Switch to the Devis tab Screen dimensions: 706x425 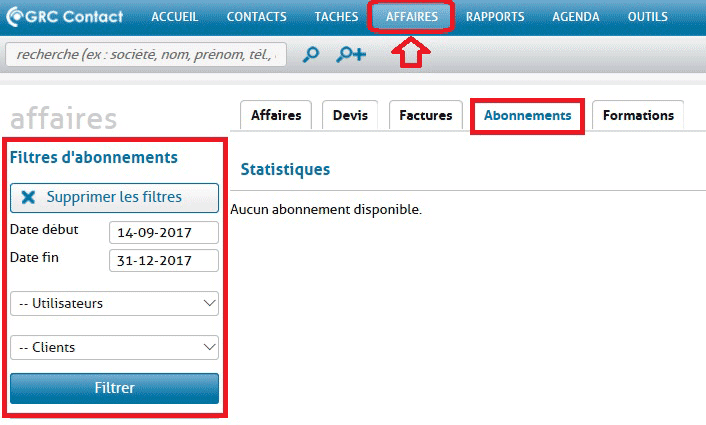tap(350, 116)
